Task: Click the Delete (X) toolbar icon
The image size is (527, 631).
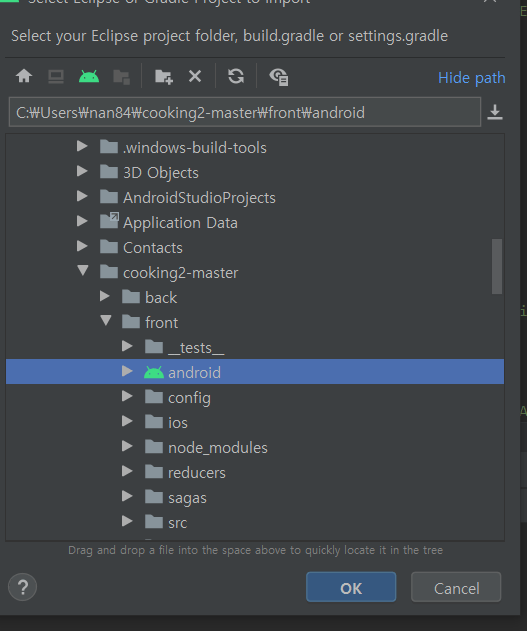Action: click(195, 76)
